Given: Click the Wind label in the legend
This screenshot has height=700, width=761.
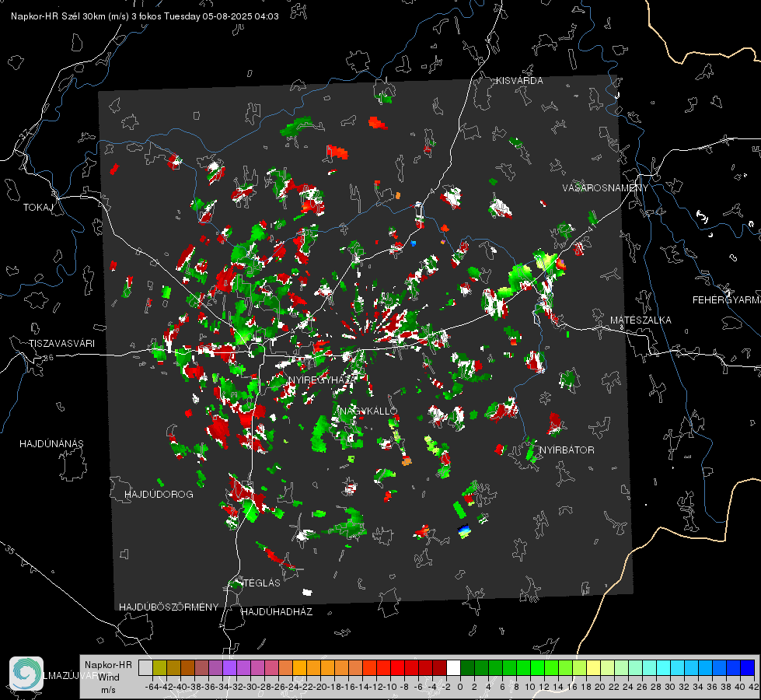Looking at the screenshot, I should [109, 677].
